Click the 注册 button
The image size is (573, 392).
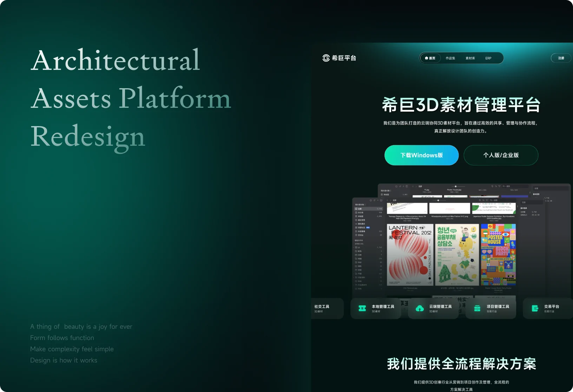[x=561, y=58]
